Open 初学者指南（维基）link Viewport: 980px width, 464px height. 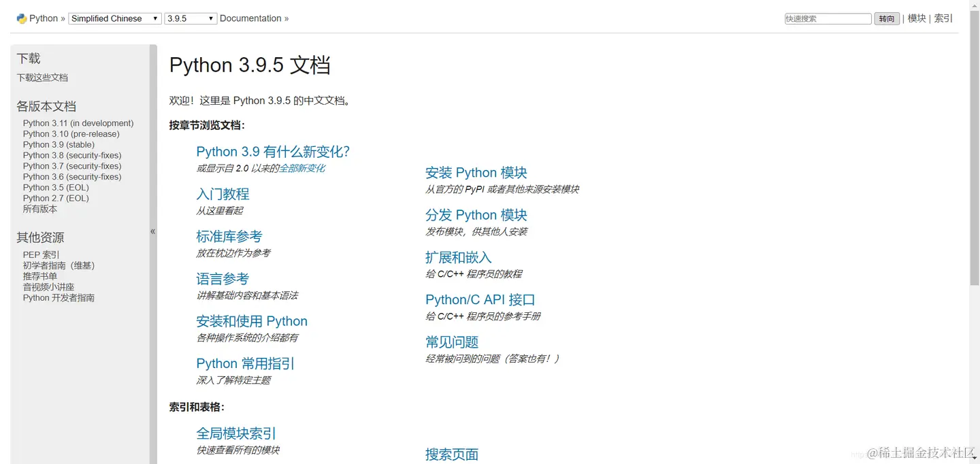[x=59, y=265]
